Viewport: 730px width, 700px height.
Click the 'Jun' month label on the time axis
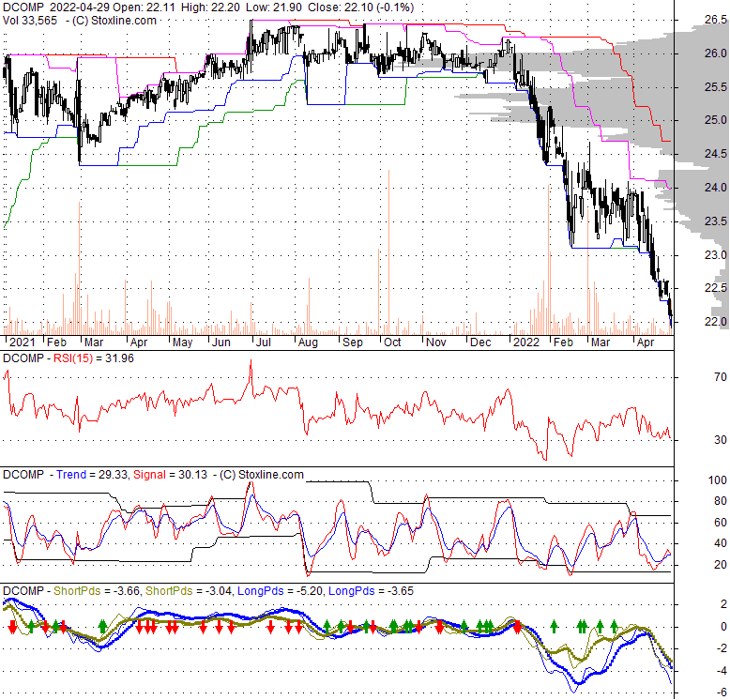coord(221,342)
